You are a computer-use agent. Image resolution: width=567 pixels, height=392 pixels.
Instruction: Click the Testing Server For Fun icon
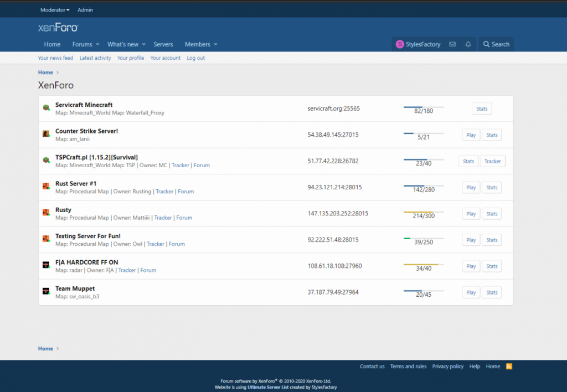(x=46, y=239)
